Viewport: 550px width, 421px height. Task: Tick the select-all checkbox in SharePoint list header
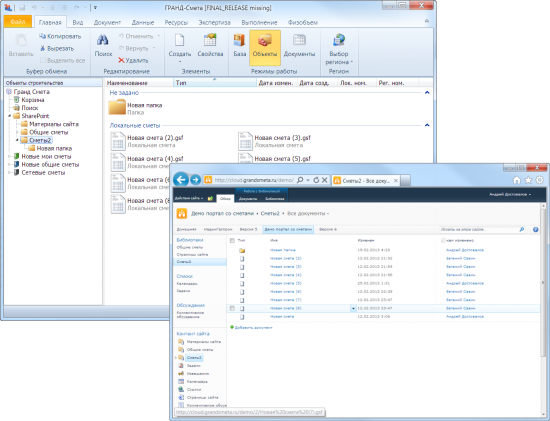click(x=232, y=240)
